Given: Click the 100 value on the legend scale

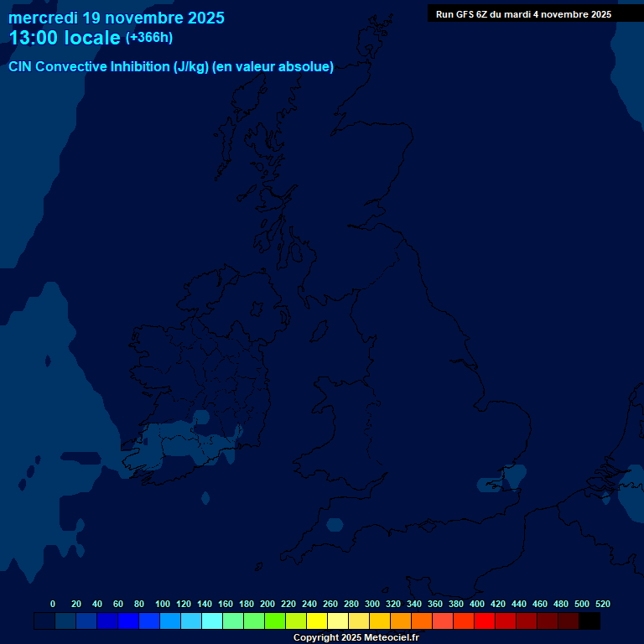Looking at the screenshot, I should tap(163, 604).
